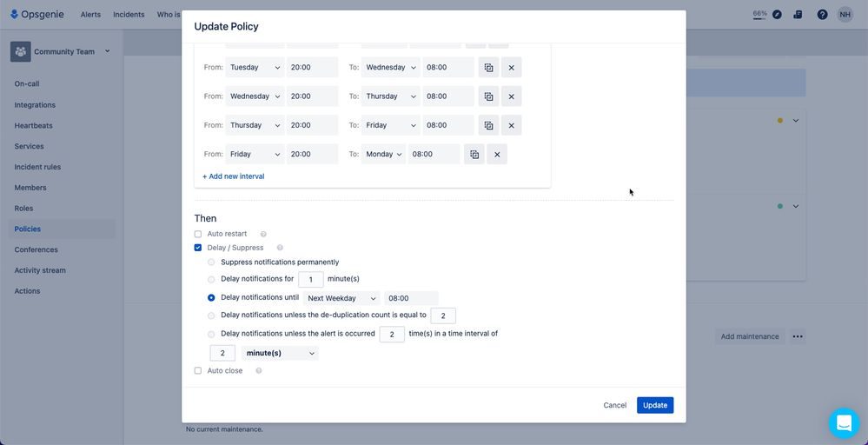Click the de-duplication count field
Viewport: 868px width, 445px height.
(x=443, y=316)
